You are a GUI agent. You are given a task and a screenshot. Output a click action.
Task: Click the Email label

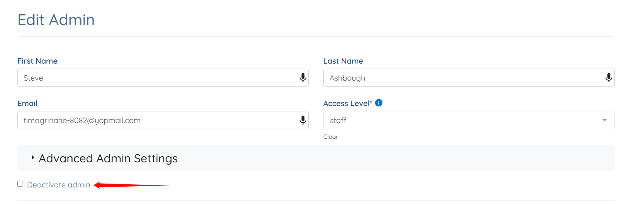[27, 103]
